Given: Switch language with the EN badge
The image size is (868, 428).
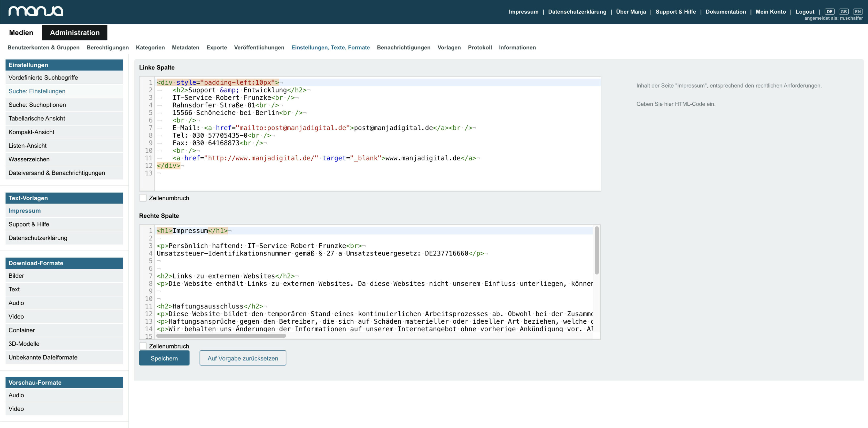Looking at the screenshot, I should point(858,11).
